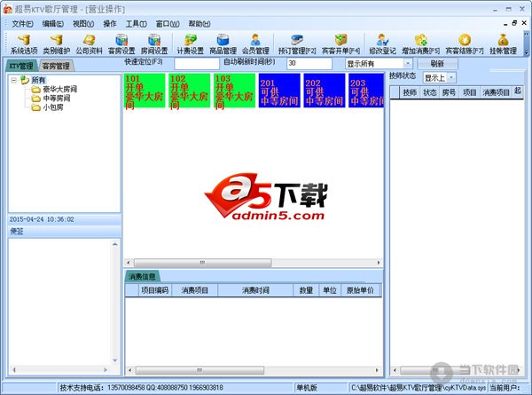Select room 103 green tile
Viewport: 532px width, 395px height.
[234, 91]
